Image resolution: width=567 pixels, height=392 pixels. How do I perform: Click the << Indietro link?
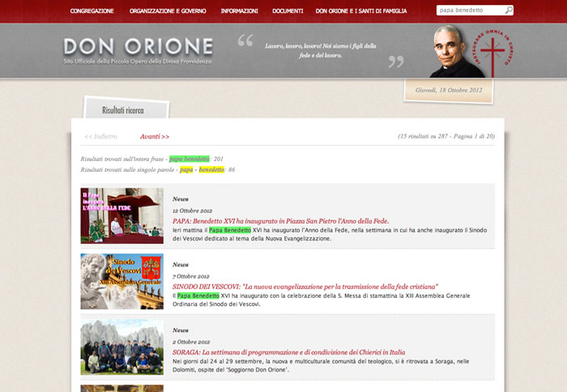[101, 136]
